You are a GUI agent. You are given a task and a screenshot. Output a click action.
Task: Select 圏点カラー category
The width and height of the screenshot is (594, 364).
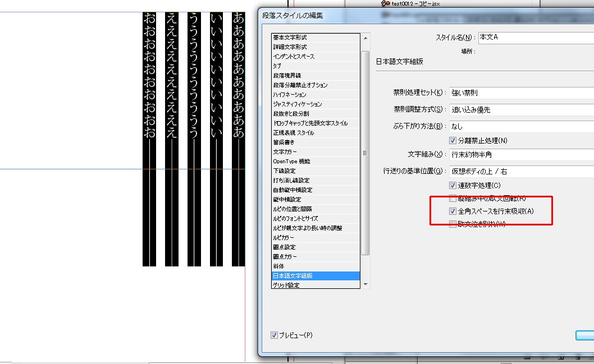point(316,256)
